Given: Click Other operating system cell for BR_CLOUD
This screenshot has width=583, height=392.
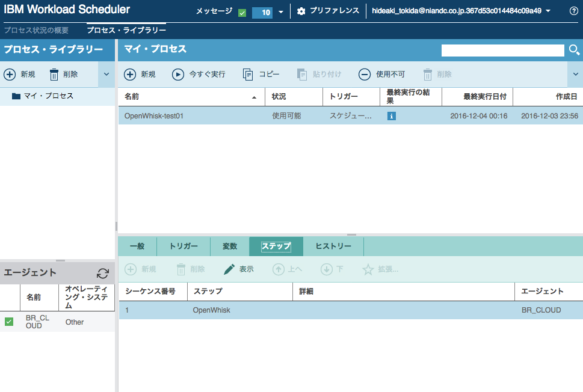Looking at the screenshot, I should click(75, 322).
